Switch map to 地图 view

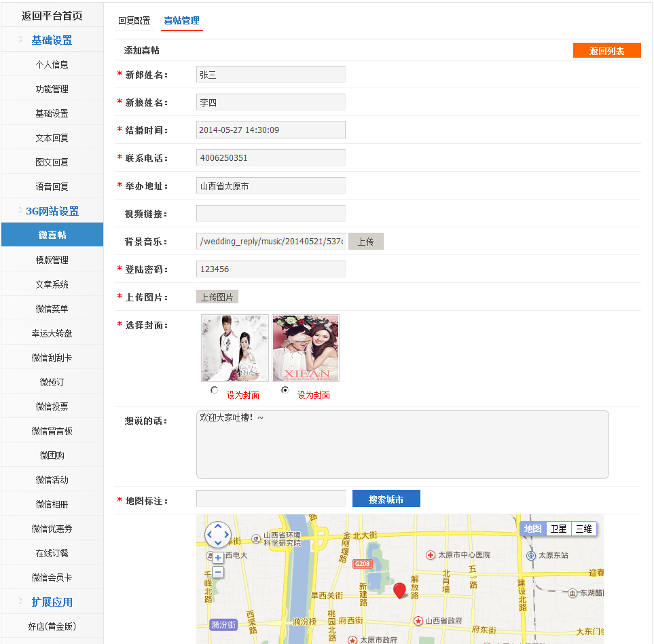(532, 529)
